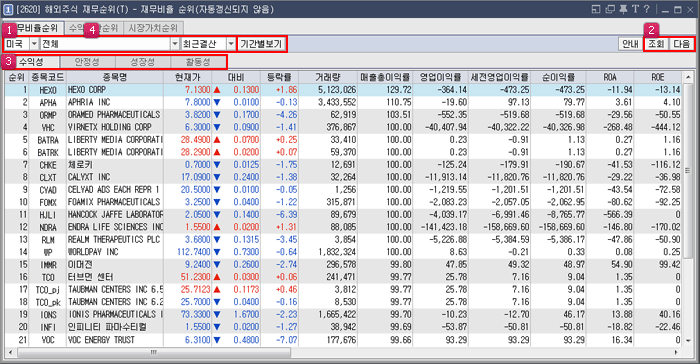Click the 거래량 column header
The height and width of the screenshot is (364, 700).
[x=328, y=77]
